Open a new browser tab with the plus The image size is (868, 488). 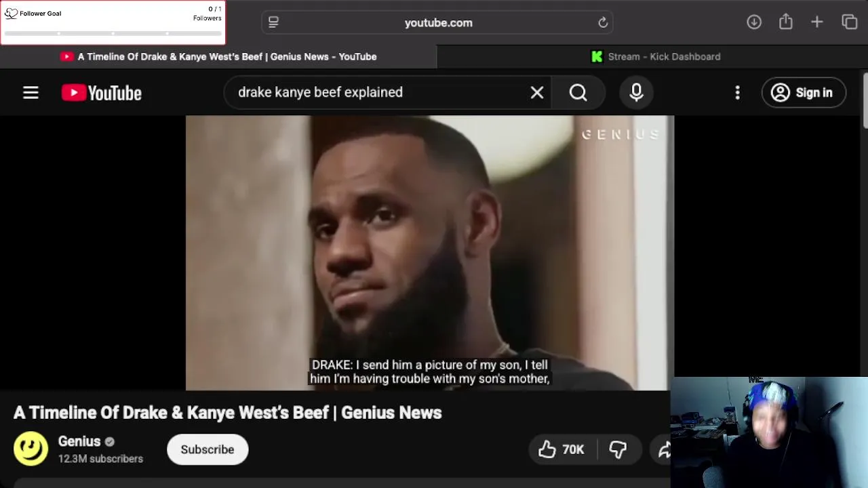click(x=817, y=22)
